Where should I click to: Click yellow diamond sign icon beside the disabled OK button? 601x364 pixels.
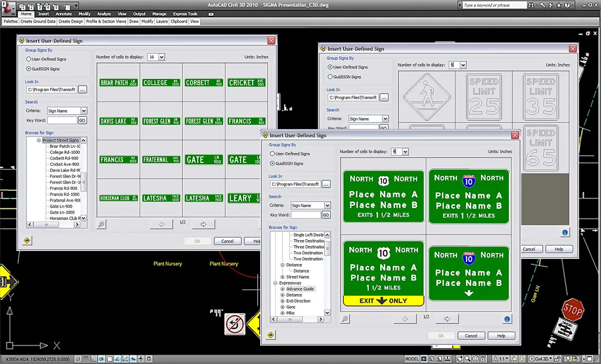click(271, 336)
